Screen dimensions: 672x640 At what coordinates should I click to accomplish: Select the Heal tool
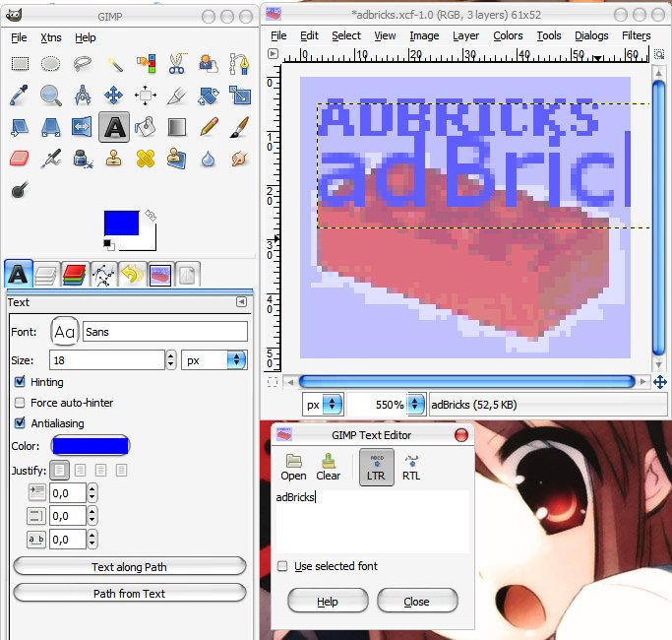tap(146, 159)
